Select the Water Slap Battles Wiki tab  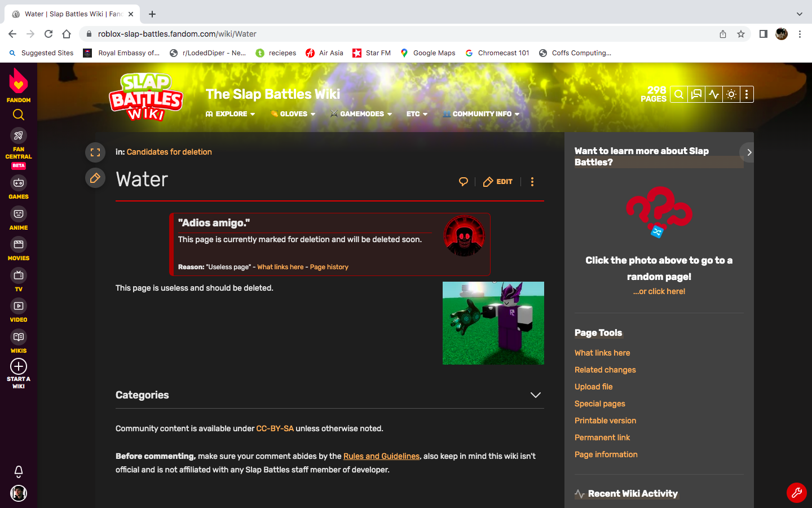(73, 14)
